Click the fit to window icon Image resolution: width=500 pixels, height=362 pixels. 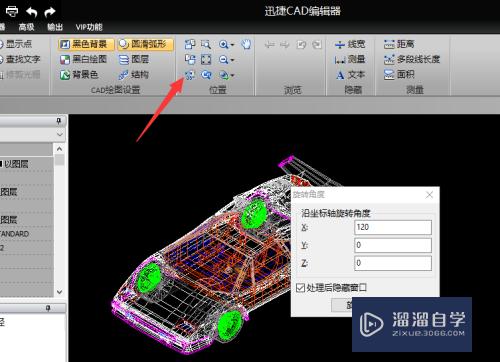coord(206,60)
